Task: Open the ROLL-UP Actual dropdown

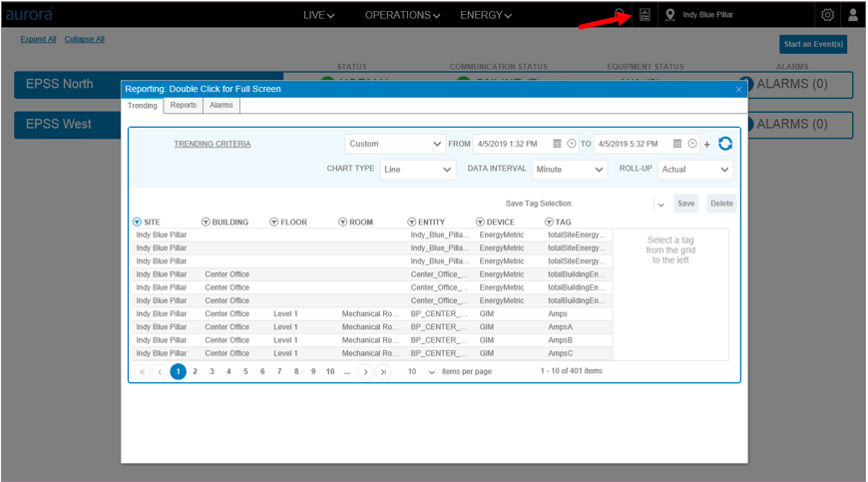Action: (x=695, y=170)
